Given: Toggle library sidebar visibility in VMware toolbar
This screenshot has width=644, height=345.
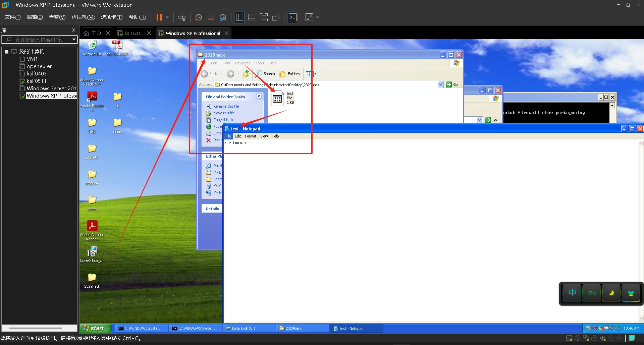Looking at the screenshot, I should coord(239,17).
